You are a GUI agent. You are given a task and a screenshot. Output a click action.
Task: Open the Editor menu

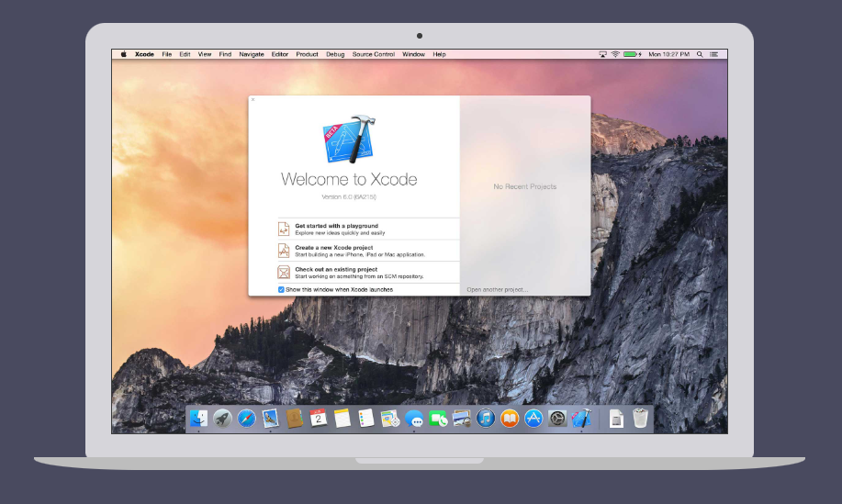(280, 54)
